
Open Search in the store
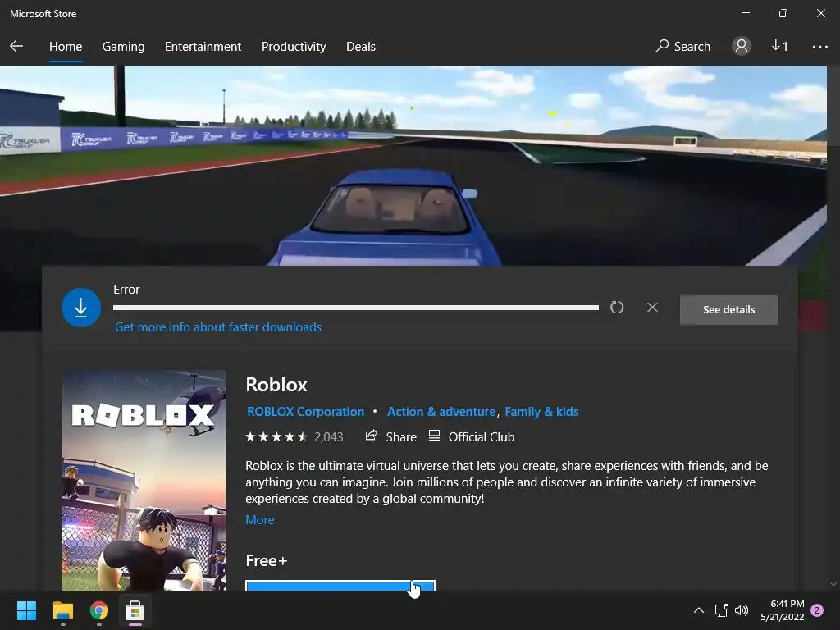tap(682, 47)
